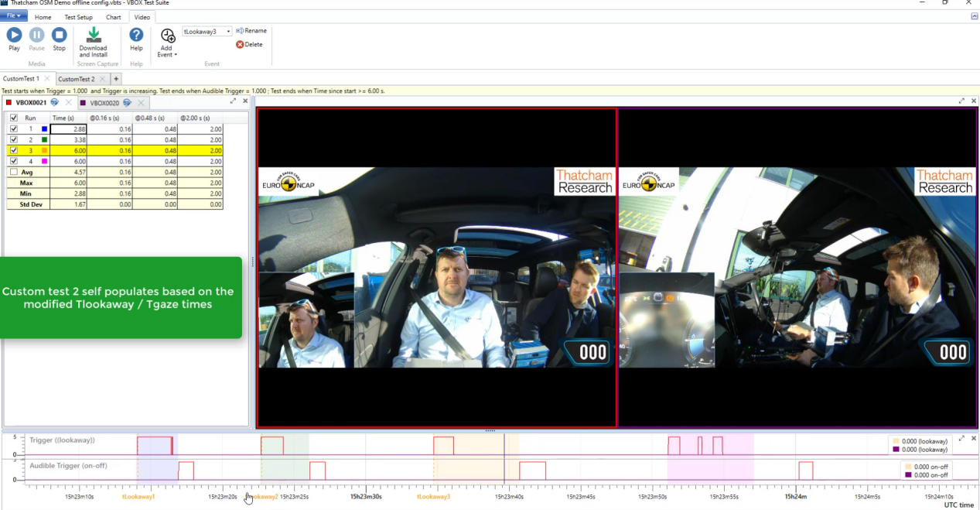
Task: Uncheck run 1 checkbox
Action: coord(14,129)
